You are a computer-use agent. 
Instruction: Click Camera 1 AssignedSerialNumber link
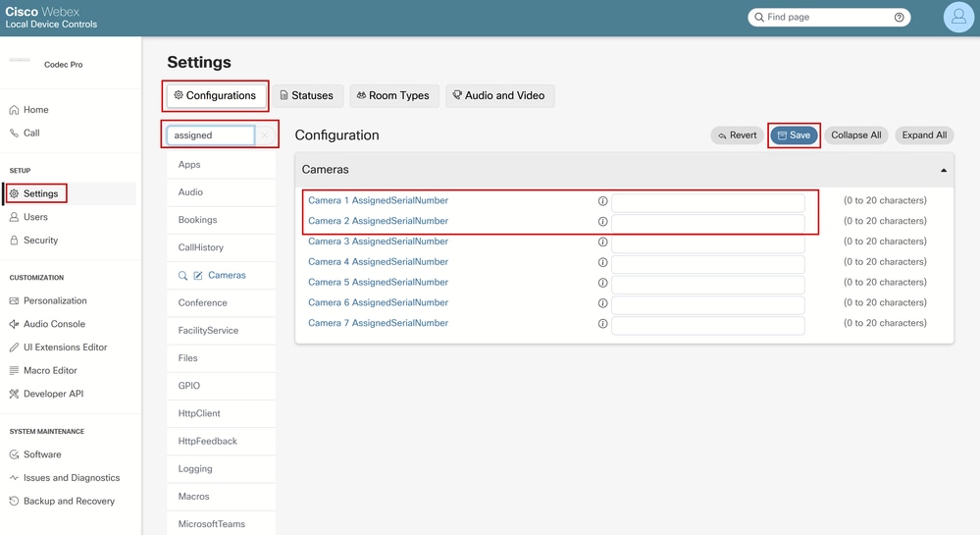(378, 200)
